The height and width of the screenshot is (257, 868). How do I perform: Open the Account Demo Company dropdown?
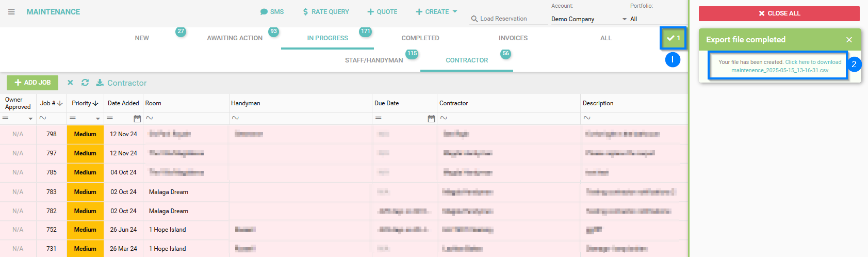[588, 19]
